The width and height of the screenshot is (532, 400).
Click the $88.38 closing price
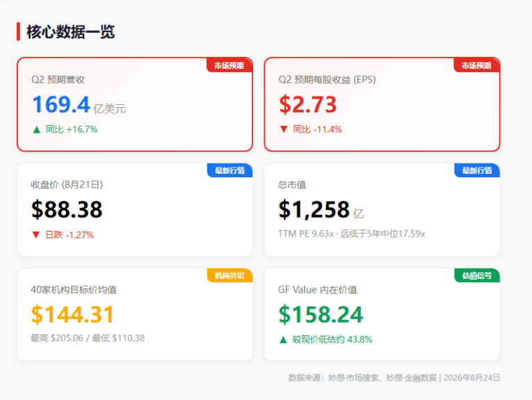click(67, 209)
